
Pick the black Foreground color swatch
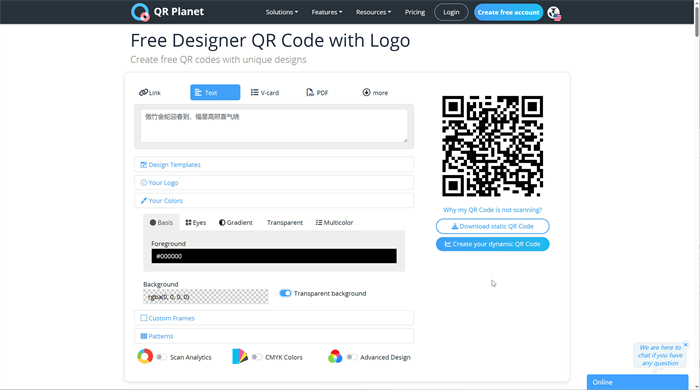274,256
